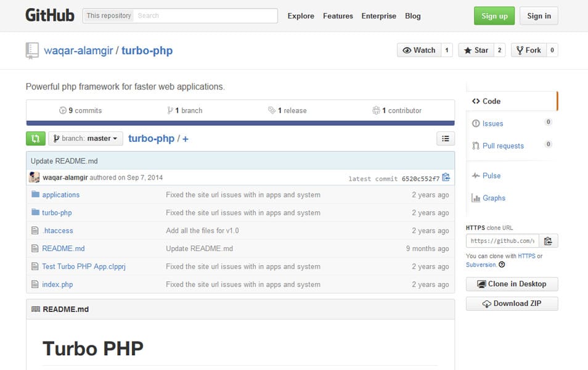Open the latest commit 6520c552f7

[420, 179]
